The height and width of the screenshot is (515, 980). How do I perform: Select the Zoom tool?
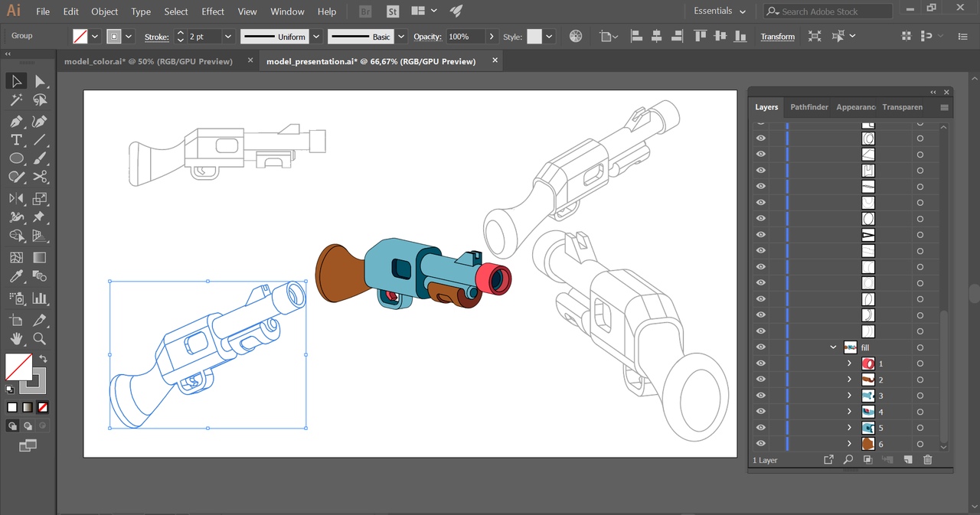pyautogui.click(x=40, y=338)
